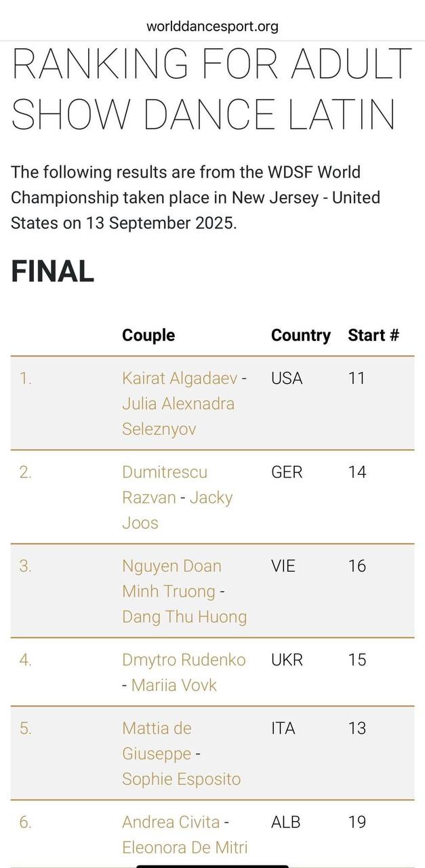
Task: Click the Ranking for Adult Show Dance Latin title
Action: [x=212, y=89]
